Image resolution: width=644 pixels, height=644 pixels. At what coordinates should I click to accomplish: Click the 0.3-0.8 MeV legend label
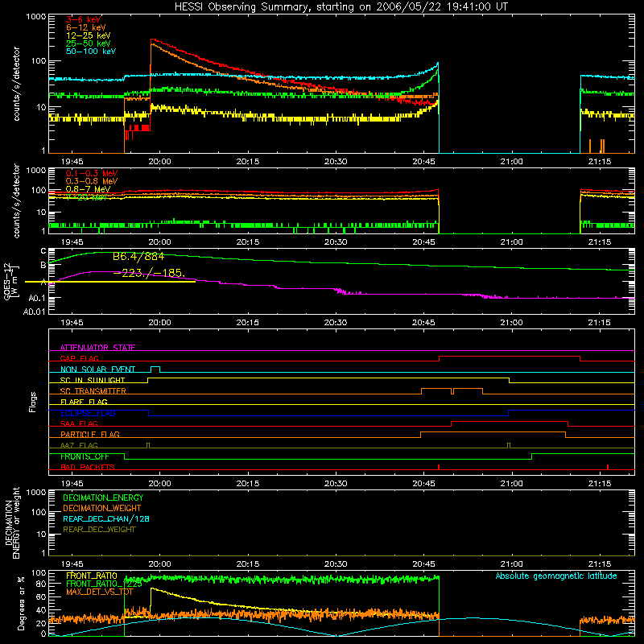pos(92,181)
